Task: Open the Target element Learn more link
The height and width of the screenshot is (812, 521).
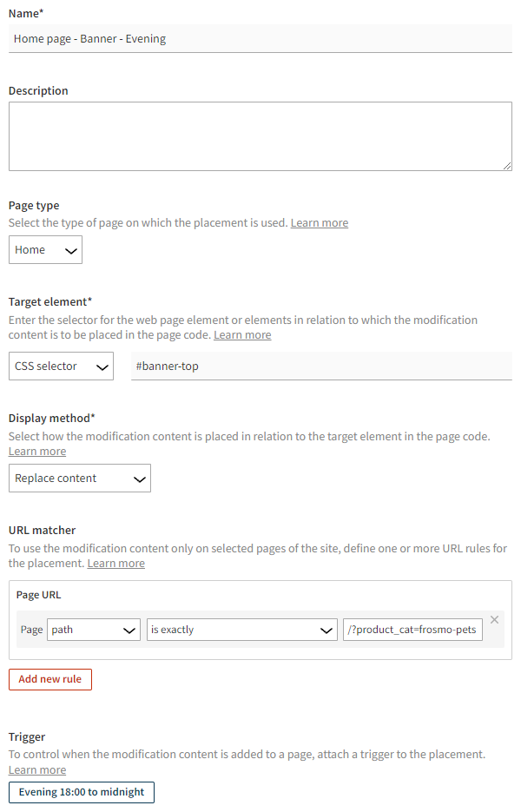Action: point(242,334)
